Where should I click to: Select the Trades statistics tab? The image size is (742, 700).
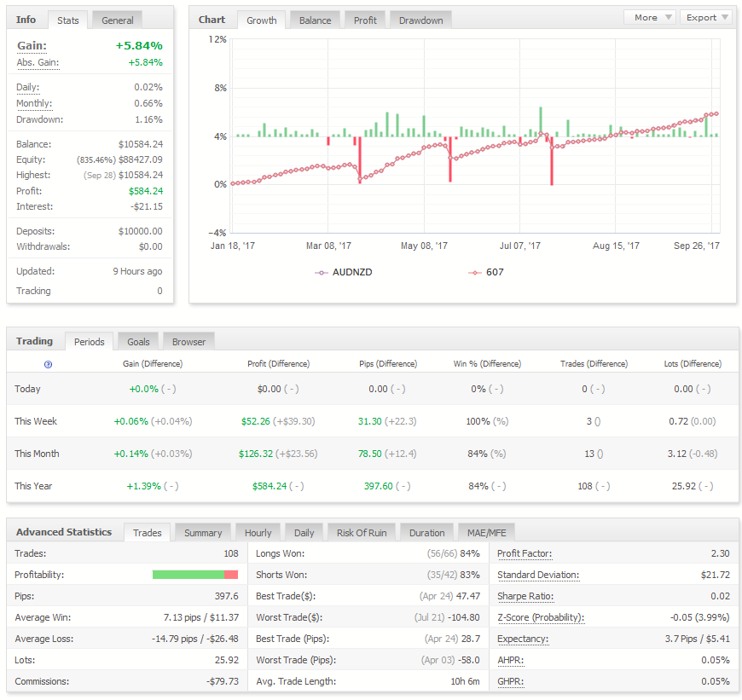coord(148,533)
